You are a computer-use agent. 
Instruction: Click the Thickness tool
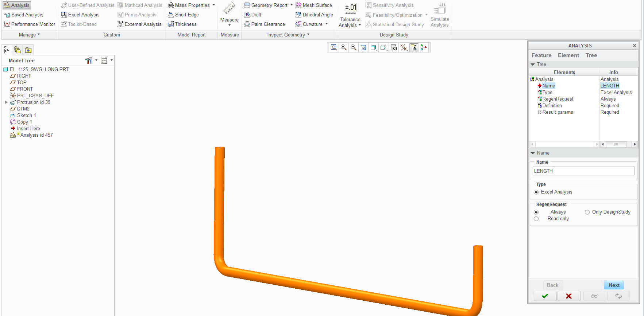tap(182, 24)
